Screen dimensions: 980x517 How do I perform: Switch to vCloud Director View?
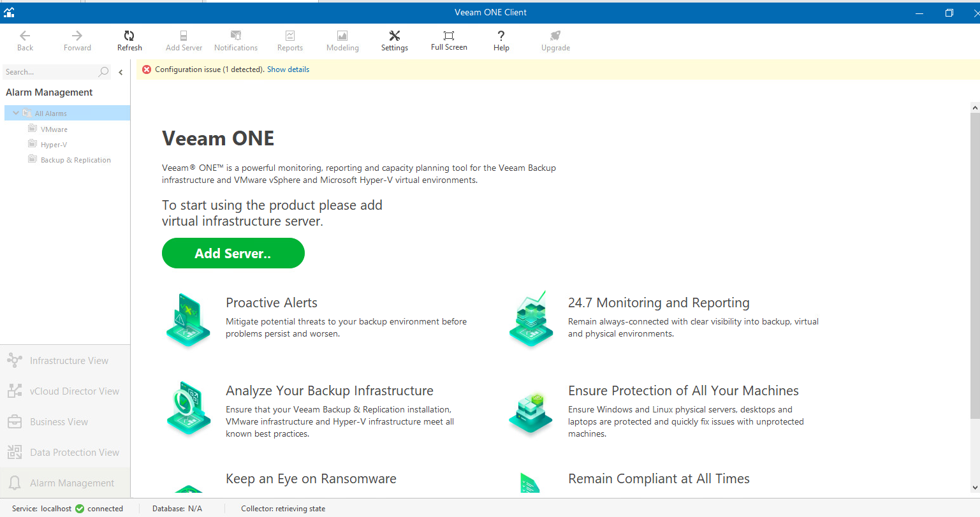(65, 391)
